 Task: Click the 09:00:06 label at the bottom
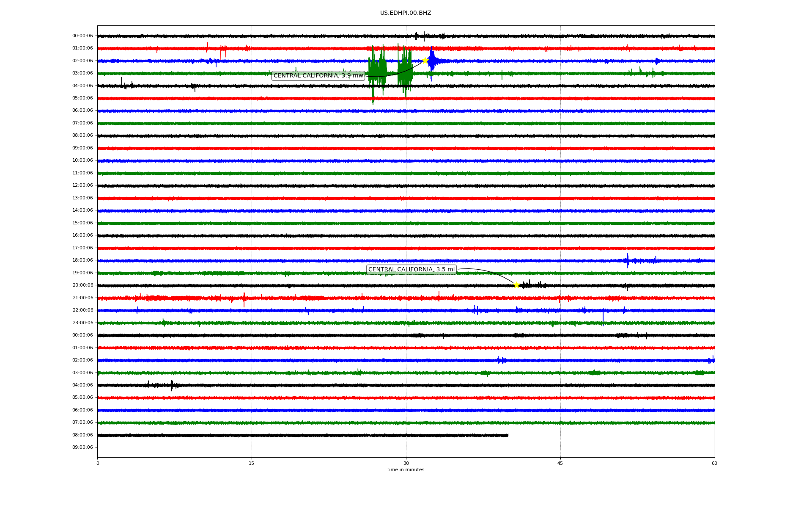tap(82, 447)
